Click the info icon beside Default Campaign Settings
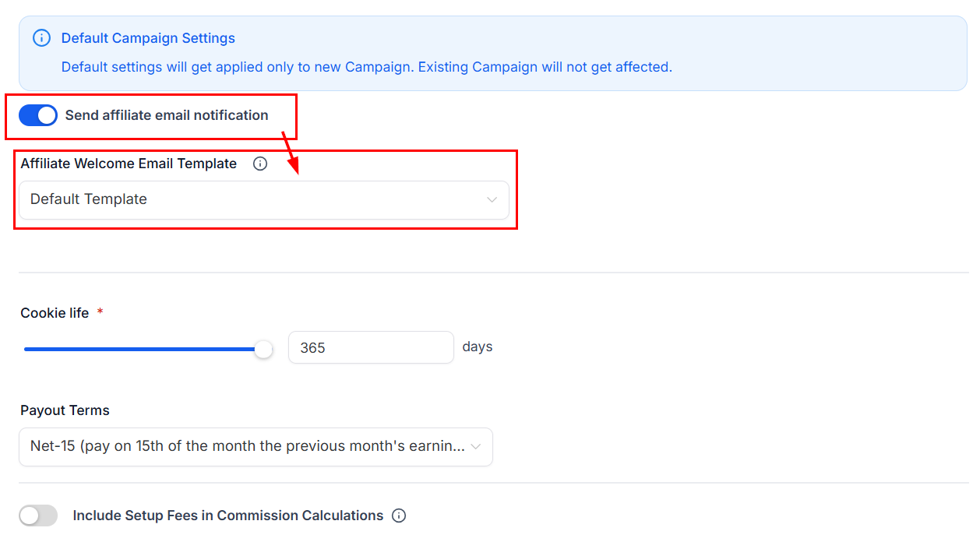Image resolution: width=980 pixels, height=556 pixels. (41, 38)
